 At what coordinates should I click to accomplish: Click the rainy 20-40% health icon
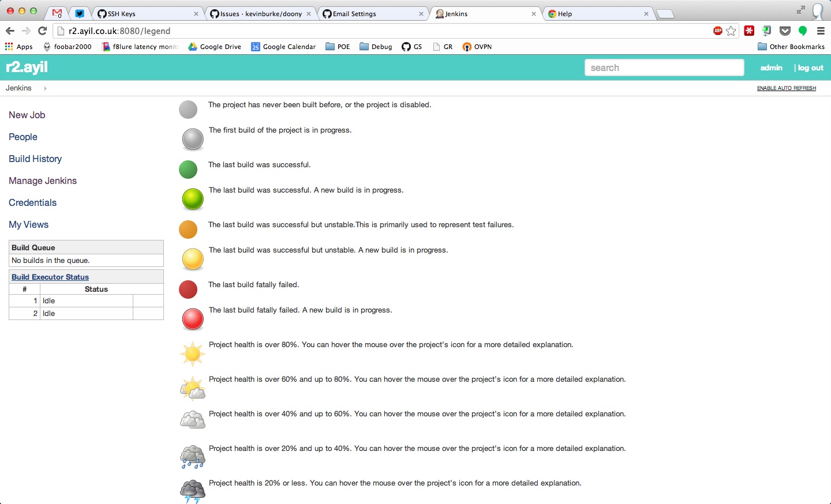(192, 457)
